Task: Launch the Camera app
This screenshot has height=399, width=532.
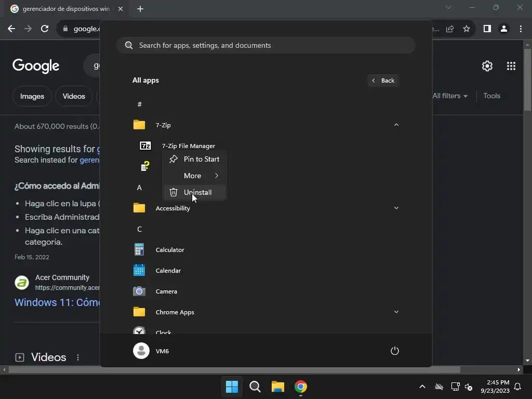Action: pos(265,291)
